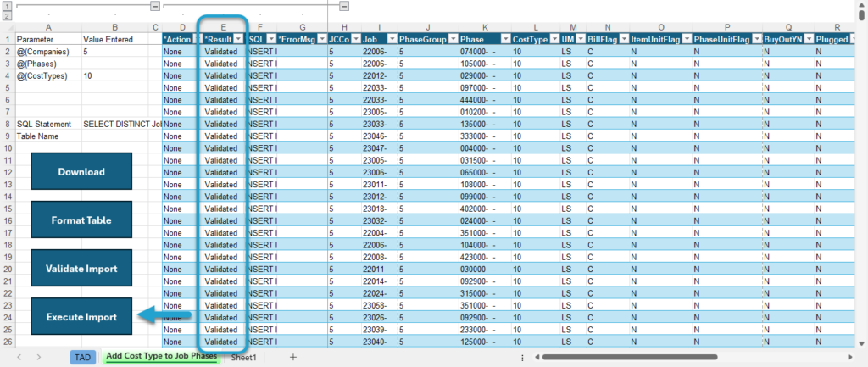Screen dimensions: 868x367
Task: Select row 8 header
Action: [x=8, y=124]
